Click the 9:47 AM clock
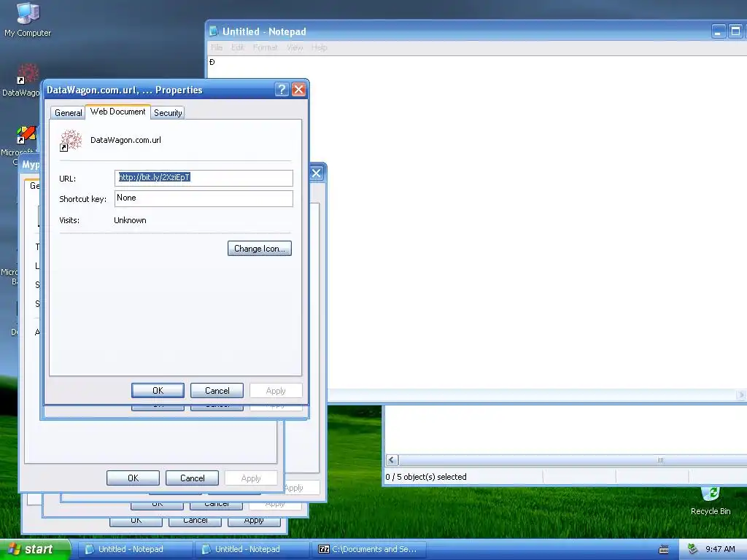The width and height of the screenshot is (747, 560). coord(720,549)
